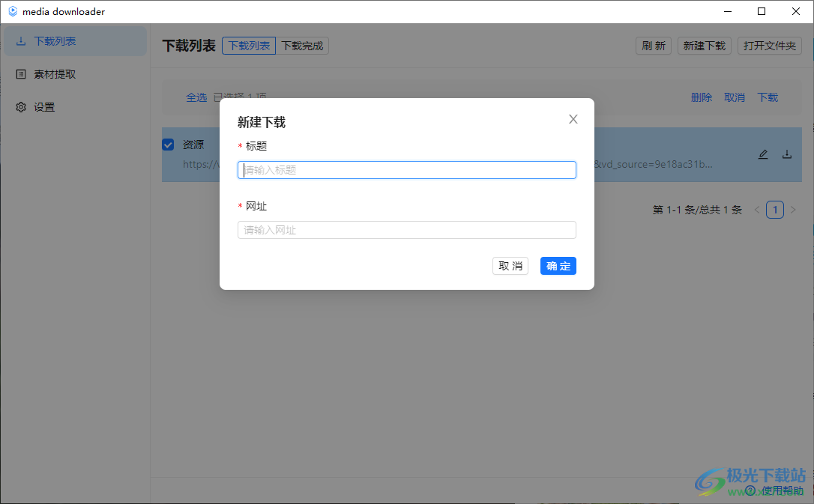Minimize the media downloader window
Screen dimensions: 814x504
tap(728, 11)
